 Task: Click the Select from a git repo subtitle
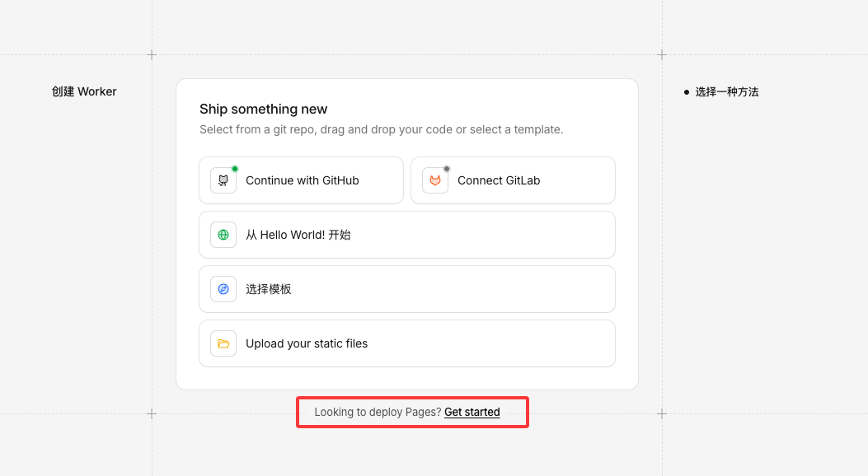click(381, 129)
